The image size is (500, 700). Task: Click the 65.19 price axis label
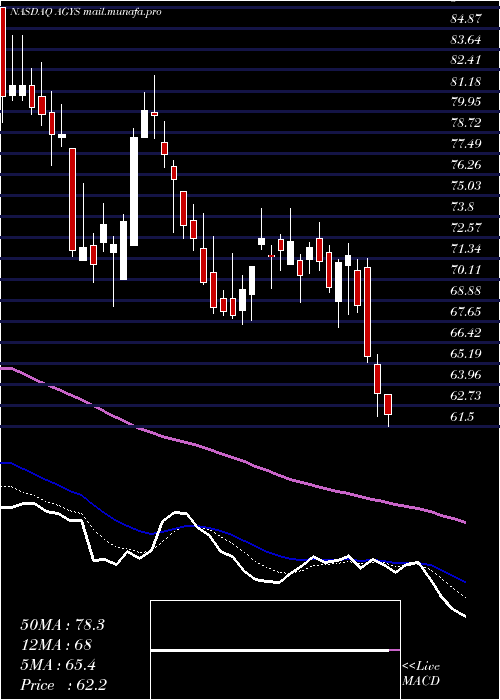coord(466,353)
